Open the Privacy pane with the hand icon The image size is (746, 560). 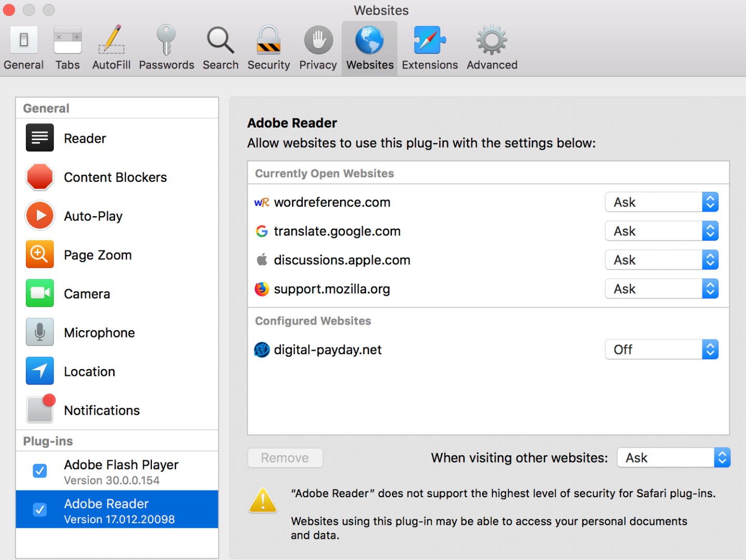pyautogui.click(x=318, y=48)
